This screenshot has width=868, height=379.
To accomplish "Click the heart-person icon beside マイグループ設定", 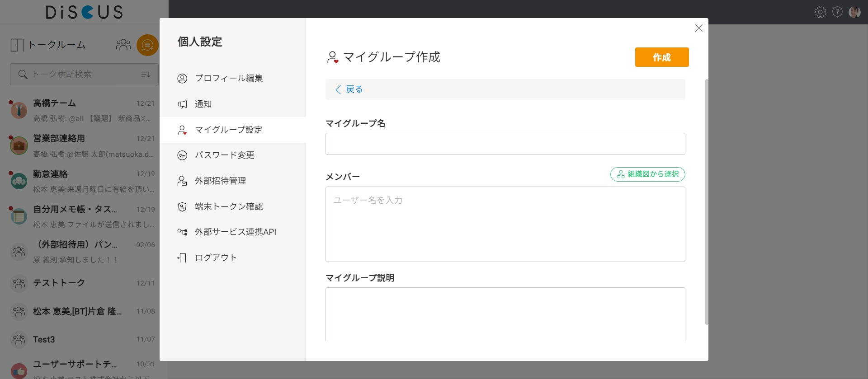I will (182, 130).
